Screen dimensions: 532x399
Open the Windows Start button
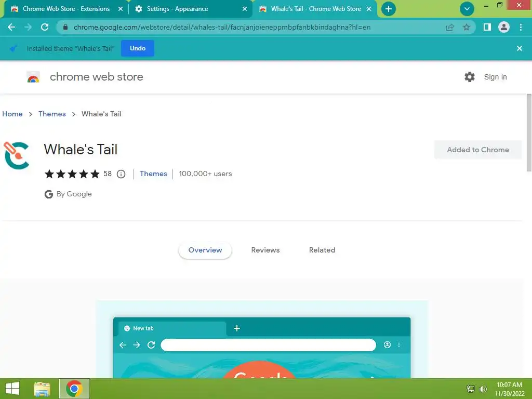click(x=12, y=389)
